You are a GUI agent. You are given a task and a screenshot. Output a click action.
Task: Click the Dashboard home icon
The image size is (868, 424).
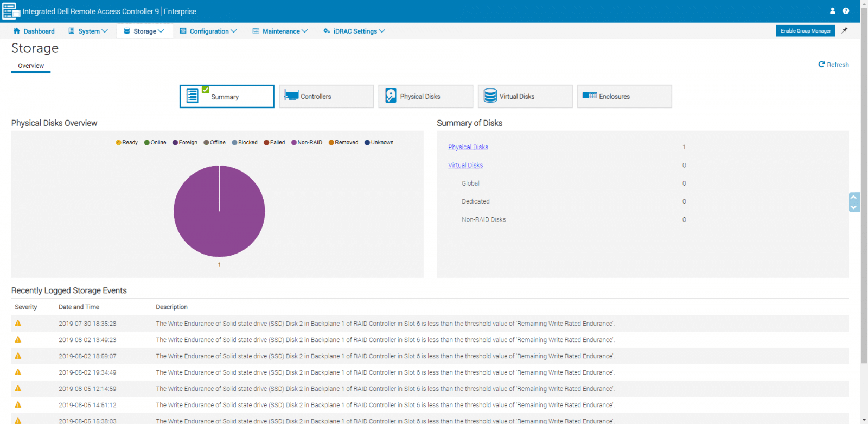(17, 31)
